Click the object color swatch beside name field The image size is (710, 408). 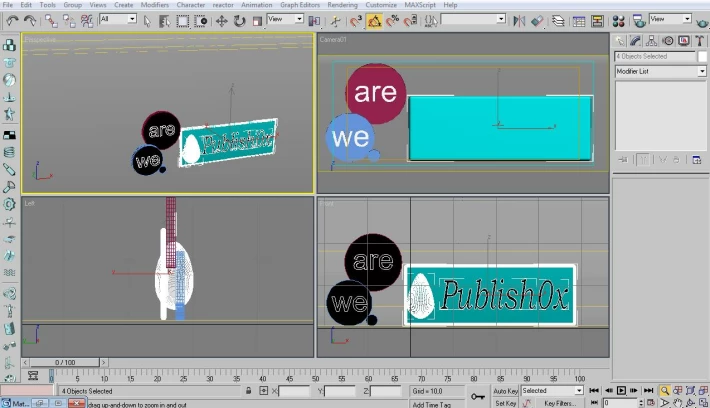pos(702,57)
